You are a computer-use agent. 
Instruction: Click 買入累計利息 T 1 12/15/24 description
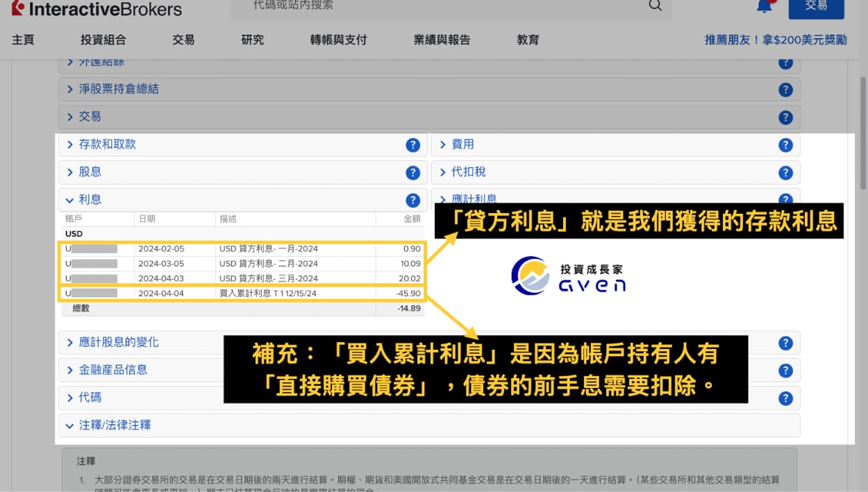(x=268, y=294)
